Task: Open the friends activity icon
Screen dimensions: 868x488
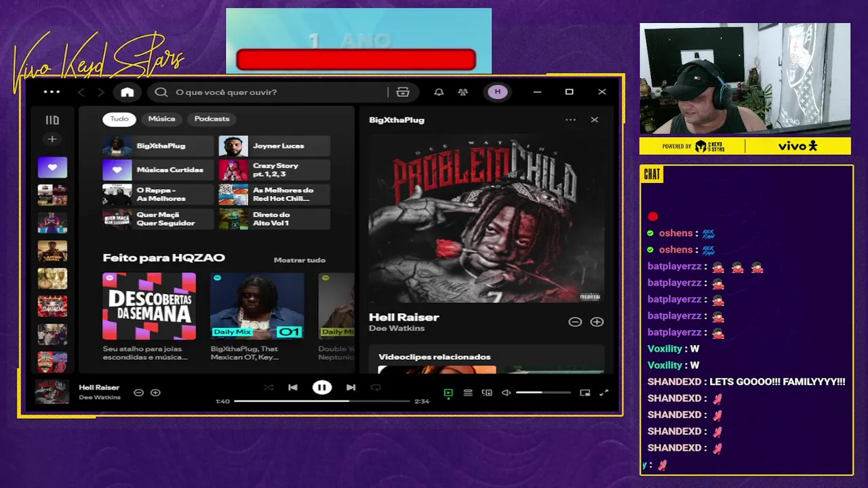Action: tap(463, 92)
